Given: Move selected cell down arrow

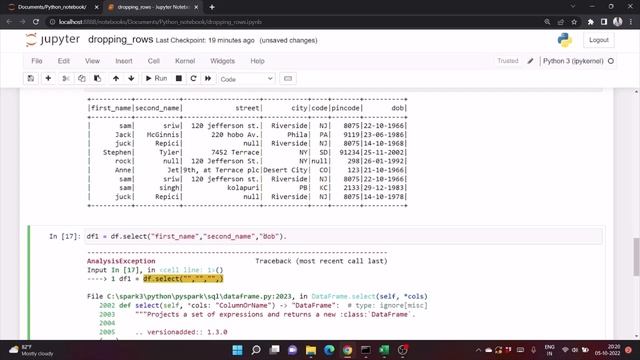Looking at the screenshot, I should pos(131,78).
